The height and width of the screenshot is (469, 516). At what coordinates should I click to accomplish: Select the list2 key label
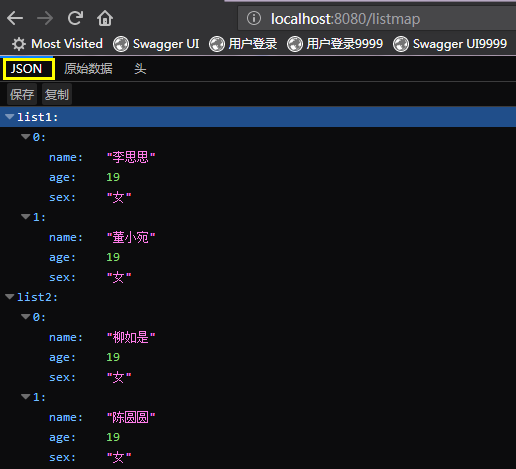click(37, 297)
